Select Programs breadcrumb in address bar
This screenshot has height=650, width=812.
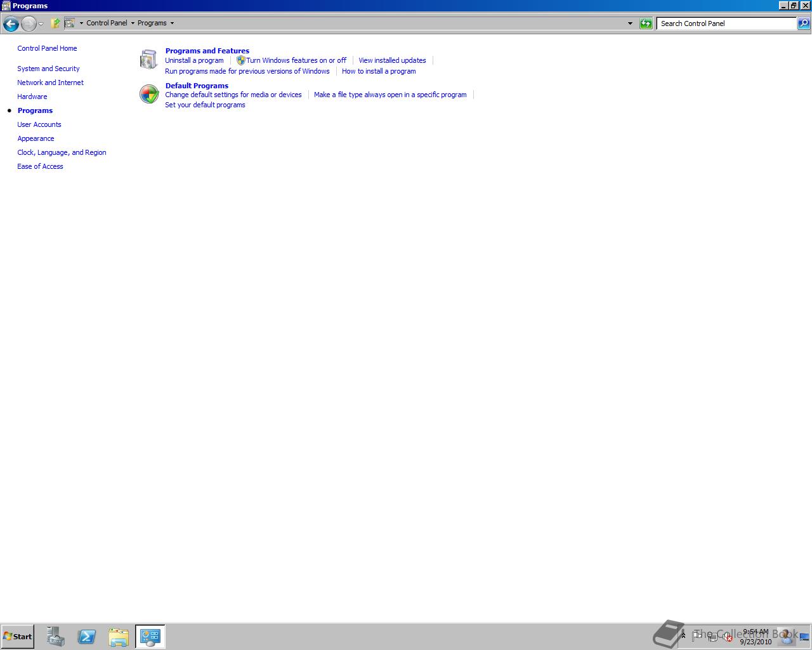coord(152,23)
